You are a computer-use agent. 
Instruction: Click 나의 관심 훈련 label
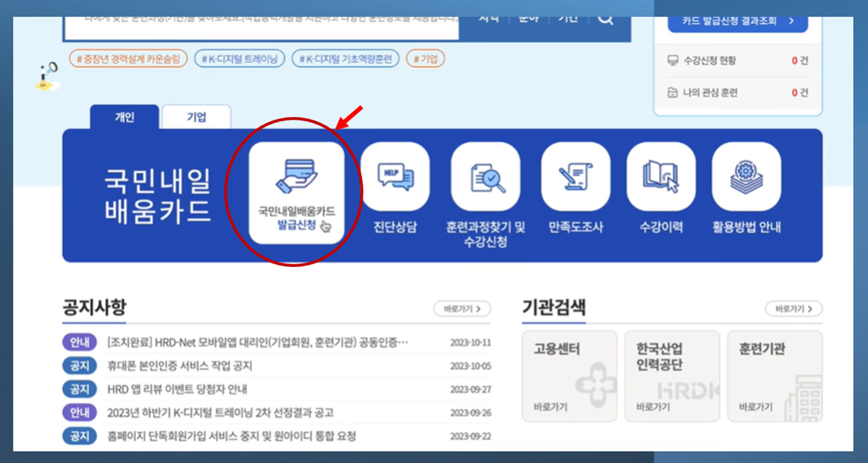point(710,92)
